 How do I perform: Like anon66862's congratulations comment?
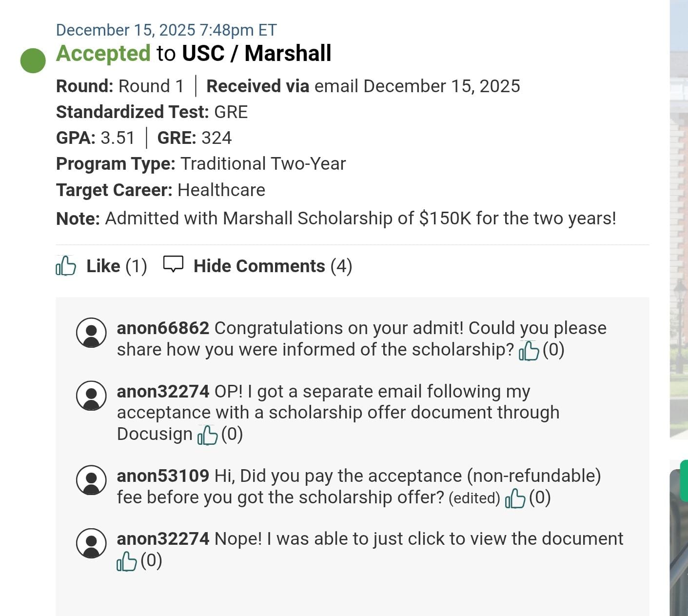point(529,350)
